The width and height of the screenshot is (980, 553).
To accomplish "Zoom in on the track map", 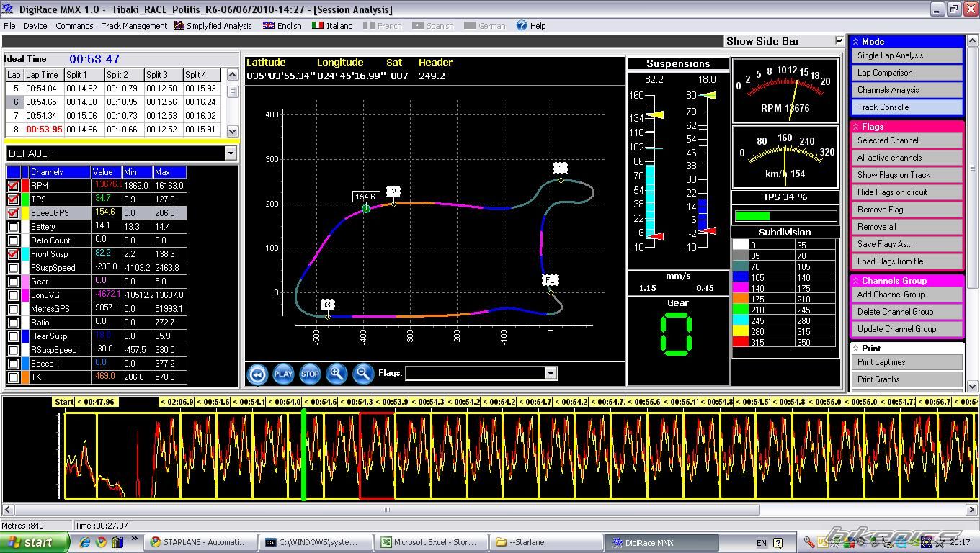I will tap(337, 373).
